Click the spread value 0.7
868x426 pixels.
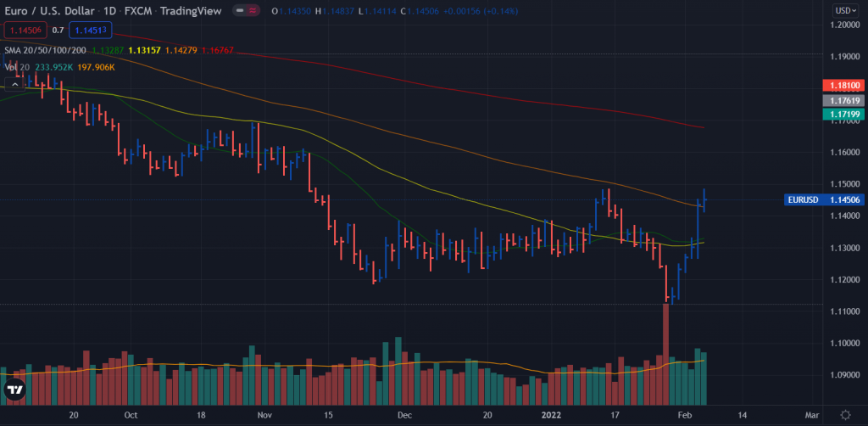coord(58,30)
